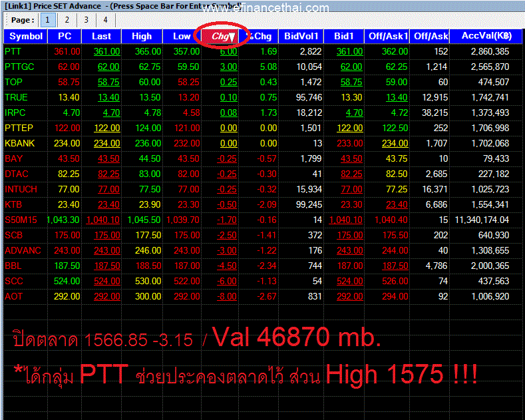
Task: Sort by the High column header
Action: pos(142,36)
